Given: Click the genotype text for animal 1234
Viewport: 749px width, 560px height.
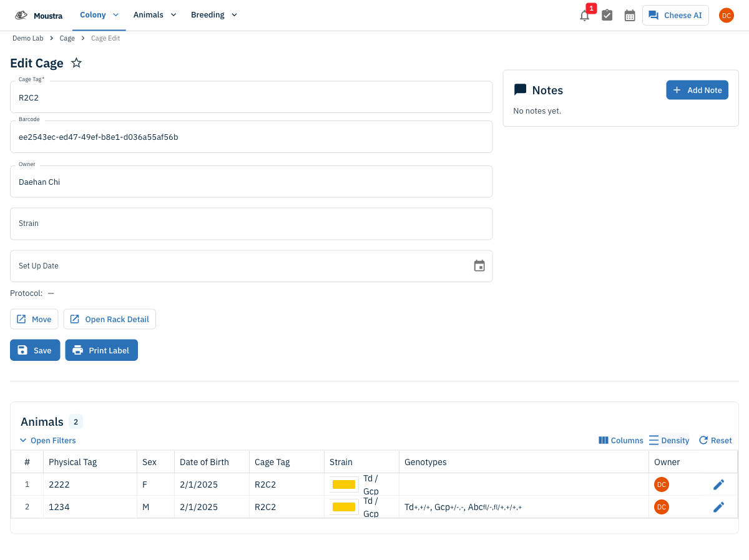Looking at the screenshot, I should [463, 507].
